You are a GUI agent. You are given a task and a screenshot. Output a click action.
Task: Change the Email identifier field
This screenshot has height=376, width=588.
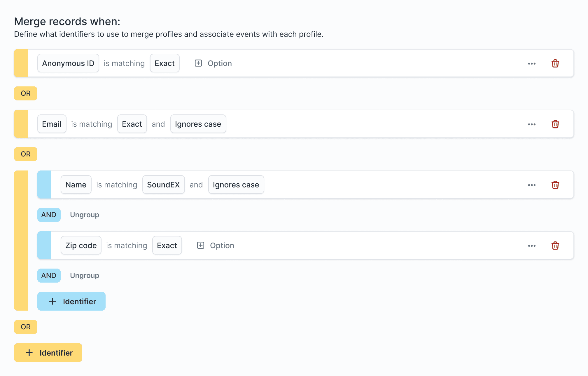[52, 124]
